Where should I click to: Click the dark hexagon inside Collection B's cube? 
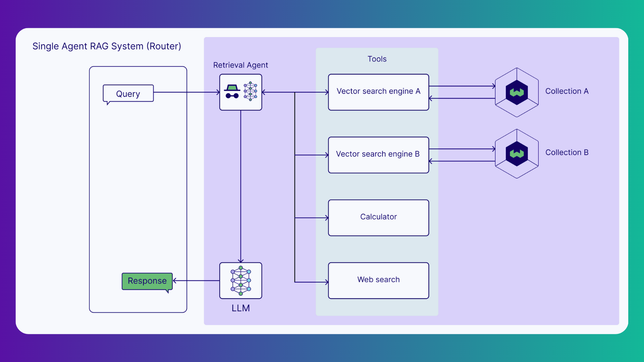point(517,154)
